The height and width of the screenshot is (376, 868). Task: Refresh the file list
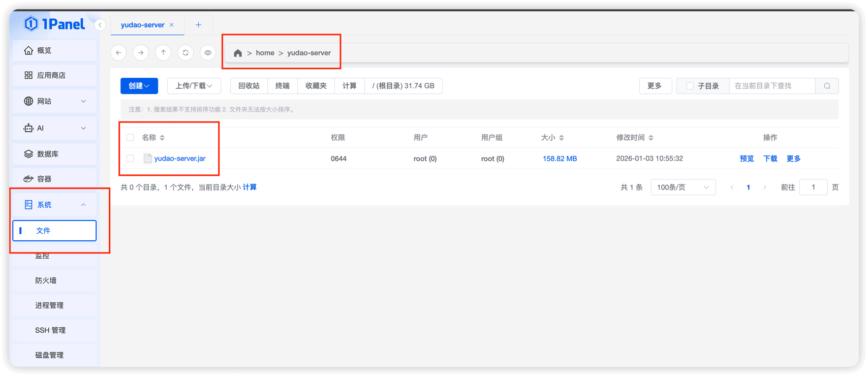coord(185,53)
